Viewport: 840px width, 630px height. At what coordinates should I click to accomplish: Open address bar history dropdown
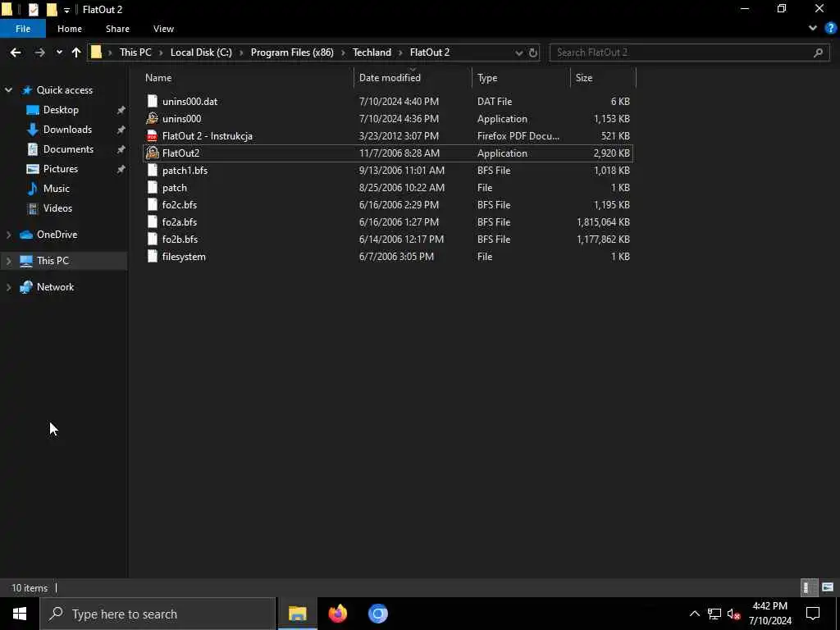[x=518, y=52]
